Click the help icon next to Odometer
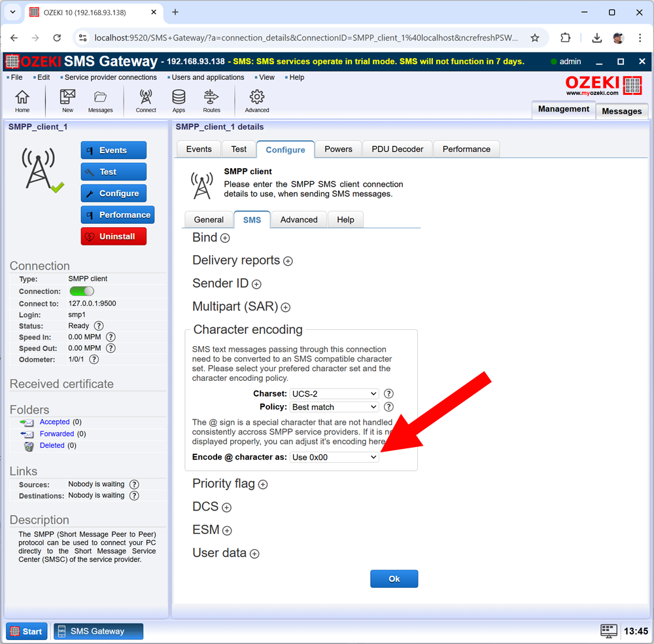 [x=94, y=359]
